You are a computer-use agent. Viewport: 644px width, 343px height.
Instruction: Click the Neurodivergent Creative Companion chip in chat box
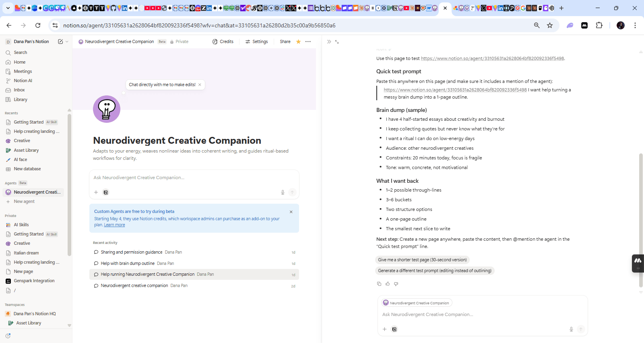417,303
